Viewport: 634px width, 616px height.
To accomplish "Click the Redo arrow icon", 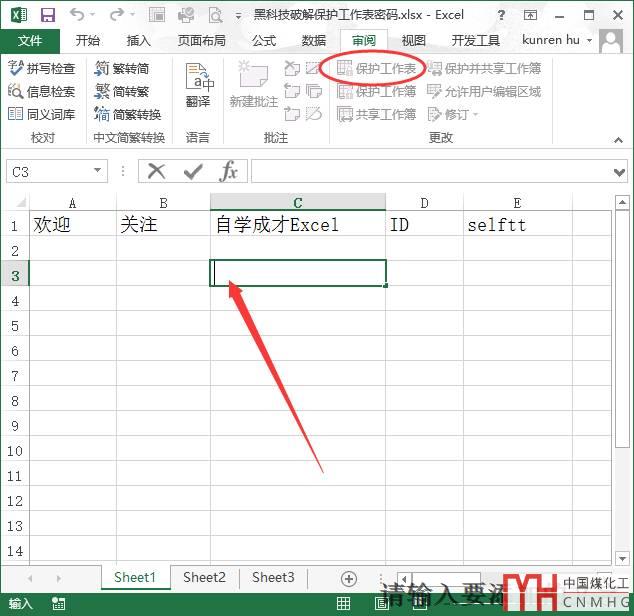I will point(116,15).
